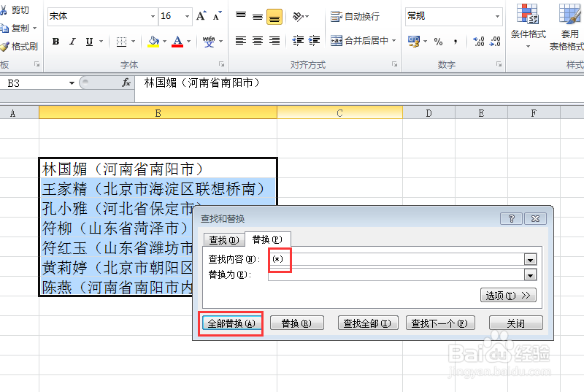Click the Replace (替换) button
584x392 pixels.
tap(297, 323)
